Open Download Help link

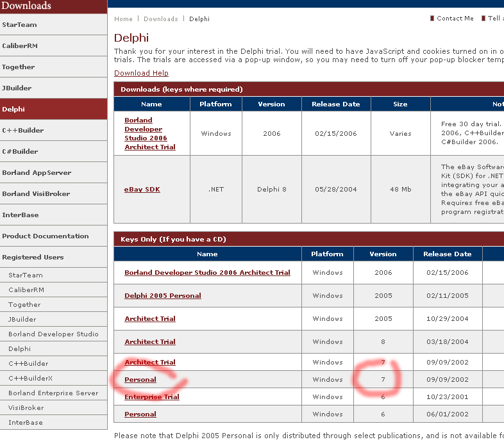tap(141, 73)
